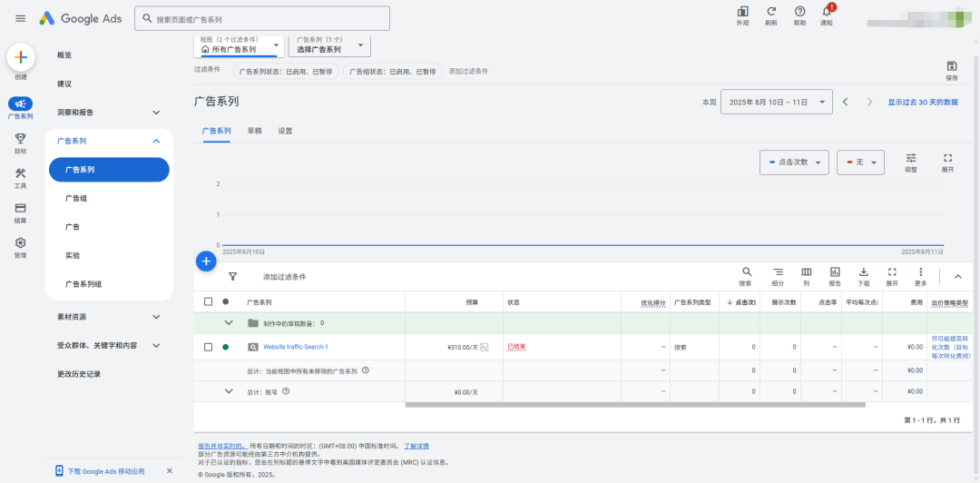The width and height of the screenshot is (980, 483).
Task: Open 建议 in sidebar
Action: pos(64,84)
